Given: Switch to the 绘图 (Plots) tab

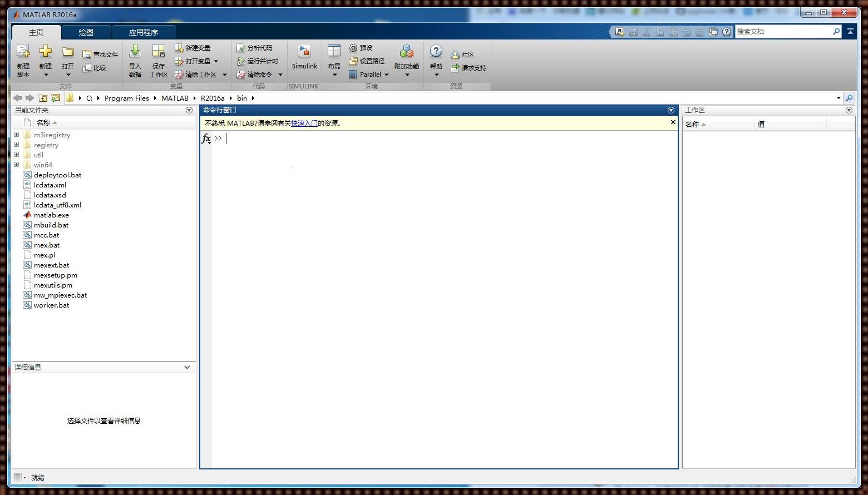Looking at the screenshot, I should click(x=86, y=32).
